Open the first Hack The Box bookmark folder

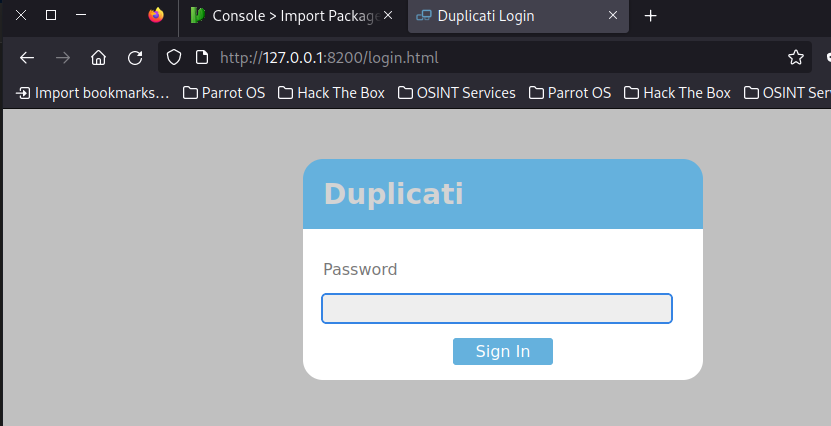[331, 93]
